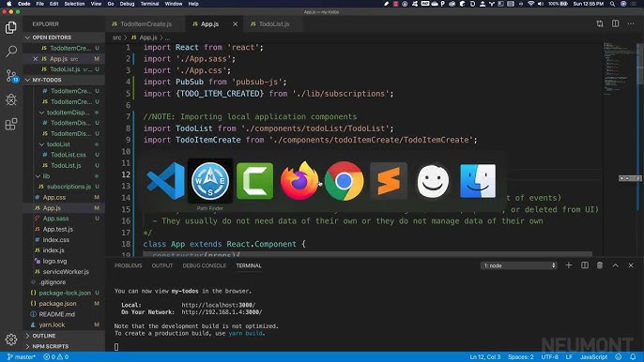The width and height of the screenshot is (644, 362).
Task: Switch to the Output panel tab
Action: point(162,265)
